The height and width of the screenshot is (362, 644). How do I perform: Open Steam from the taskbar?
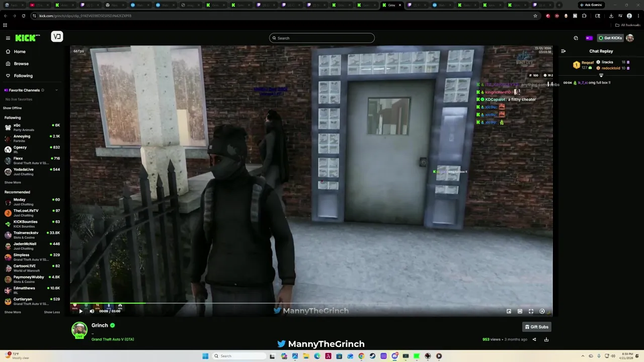coord(372,356)
